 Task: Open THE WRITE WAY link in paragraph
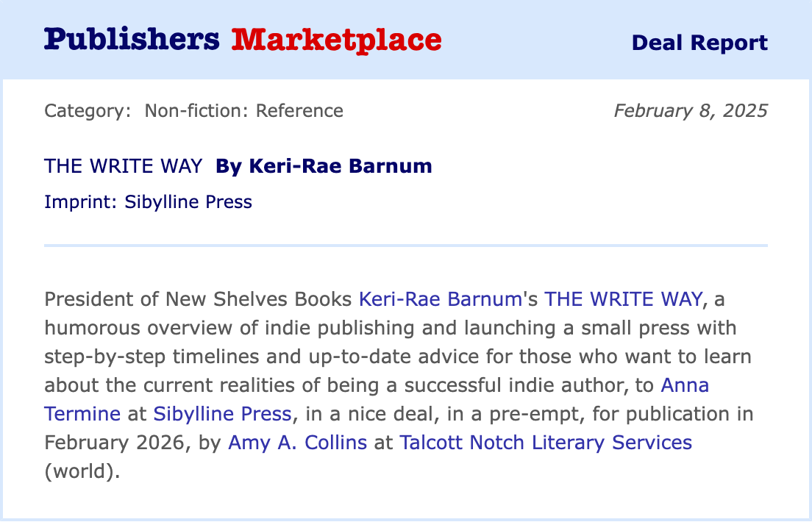pos(624,299)
